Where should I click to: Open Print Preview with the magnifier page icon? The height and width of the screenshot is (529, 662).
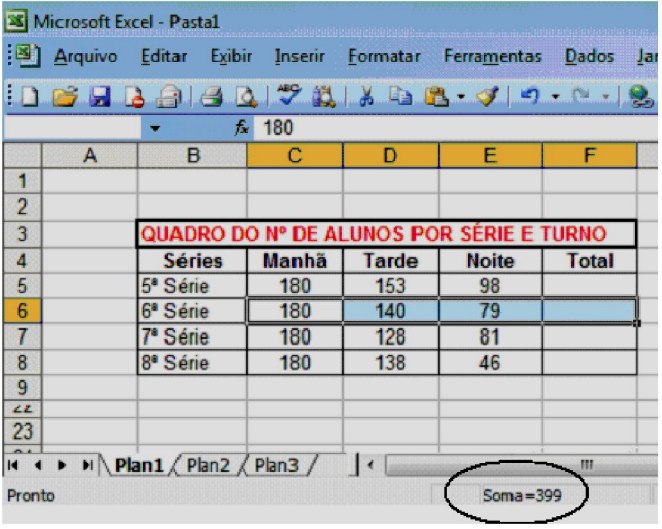pos(246,96)
